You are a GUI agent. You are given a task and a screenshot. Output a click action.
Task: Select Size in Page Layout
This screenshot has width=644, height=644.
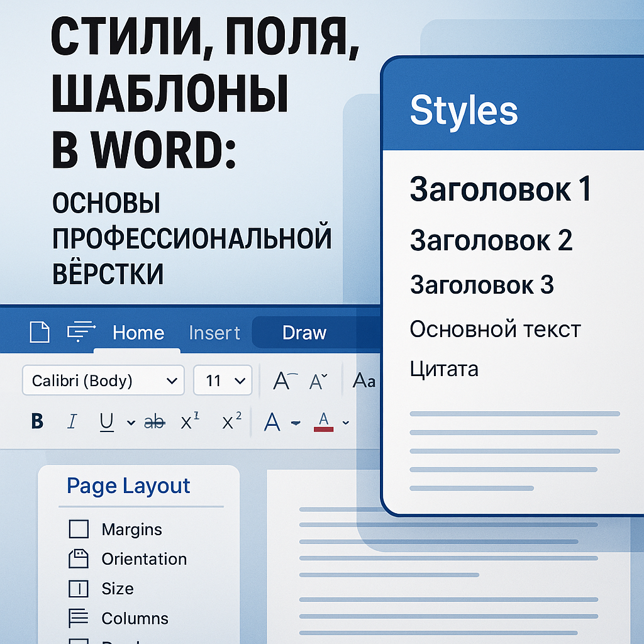pos(118,589)
